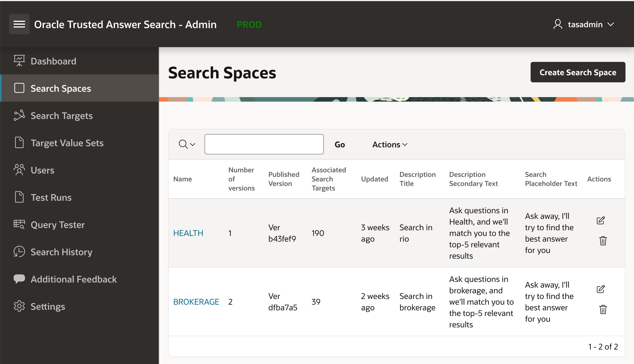Delete the BROKERAGE search space via trash icon
Screen dimensions: 634x364
[x=603, y=309]
